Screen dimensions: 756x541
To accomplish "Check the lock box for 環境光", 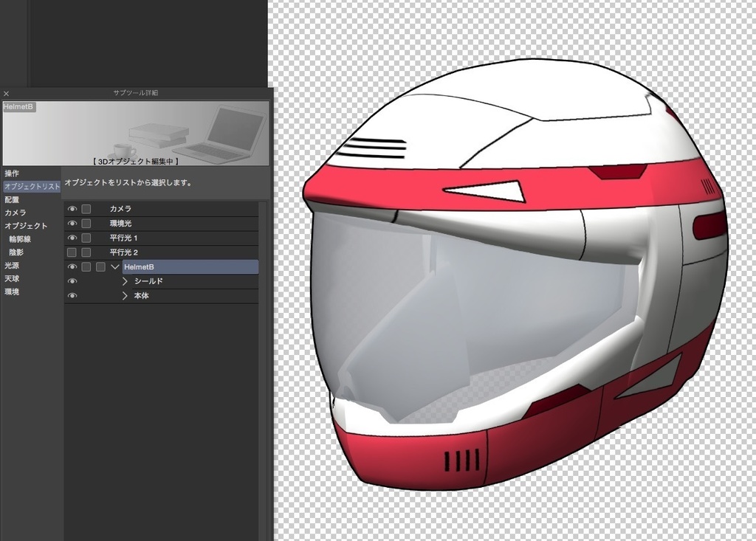I will [x=86, y=223].
